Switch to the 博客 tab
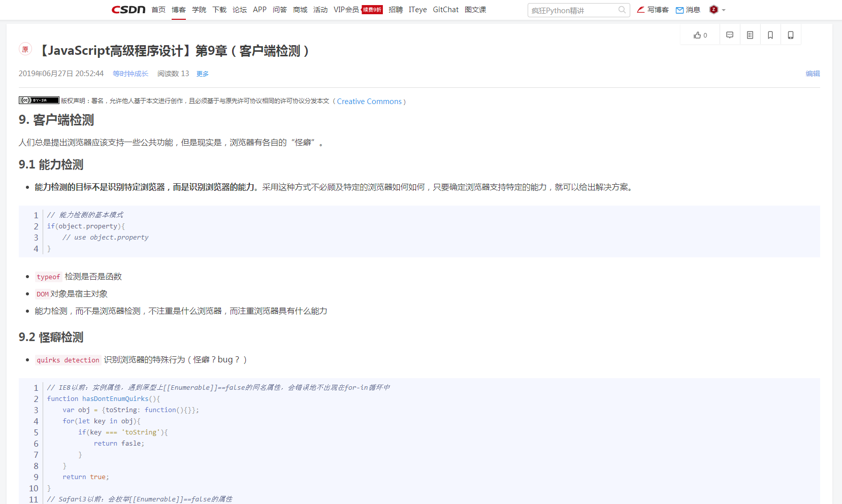 click(179, 9)
